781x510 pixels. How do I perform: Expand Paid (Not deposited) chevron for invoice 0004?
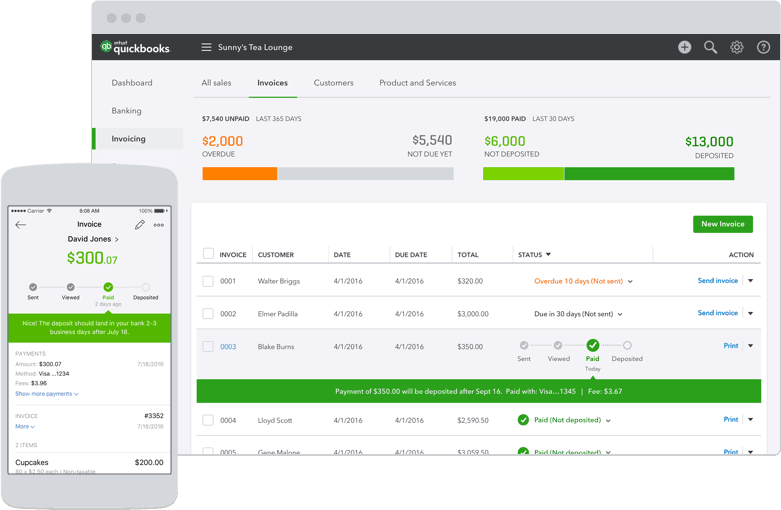pyautogui.click(x=608, y=420)
